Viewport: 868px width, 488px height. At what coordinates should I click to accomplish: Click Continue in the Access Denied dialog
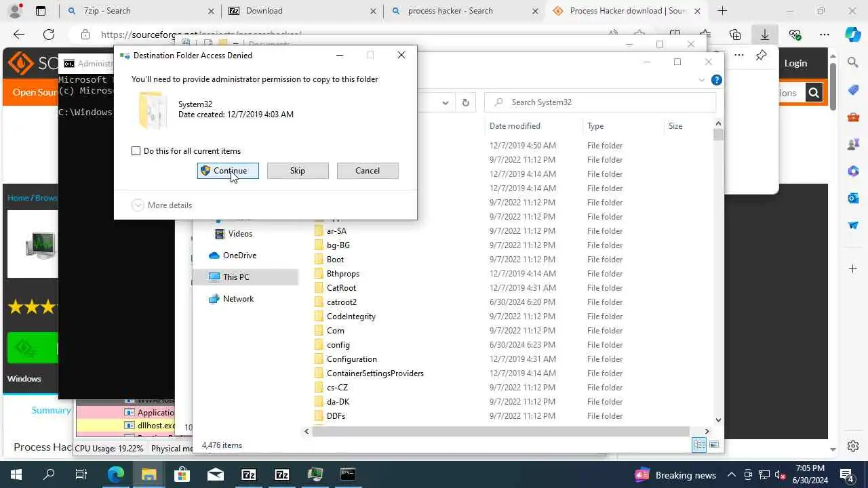[x=228, y=171]
